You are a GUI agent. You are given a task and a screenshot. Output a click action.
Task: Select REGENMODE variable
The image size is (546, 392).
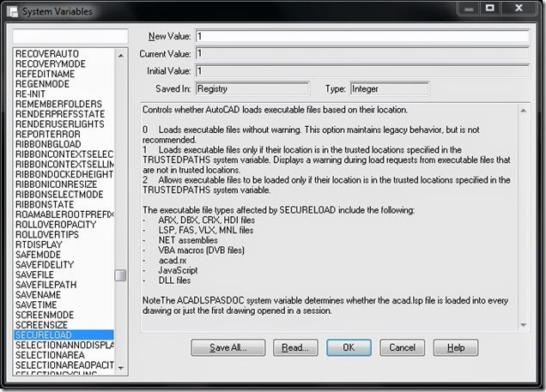(x=64, y=84)
